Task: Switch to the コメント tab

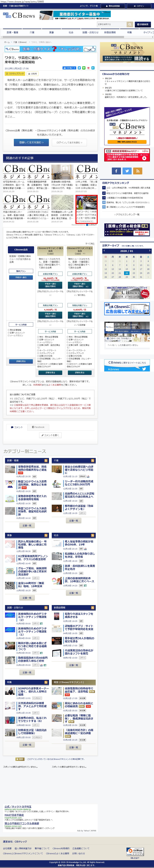Action: tap(17, 427)
